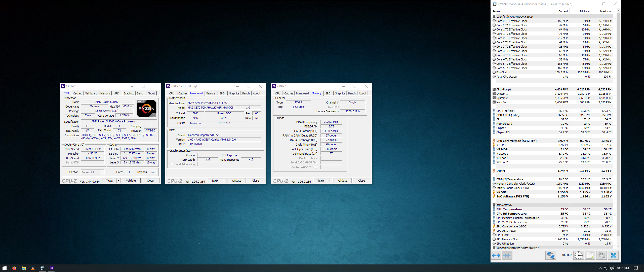Switch to About tab in Mainboard CPU-Z
Image resolution: width=644 pixels, height=272 pixels.
[x=257, y=93]
